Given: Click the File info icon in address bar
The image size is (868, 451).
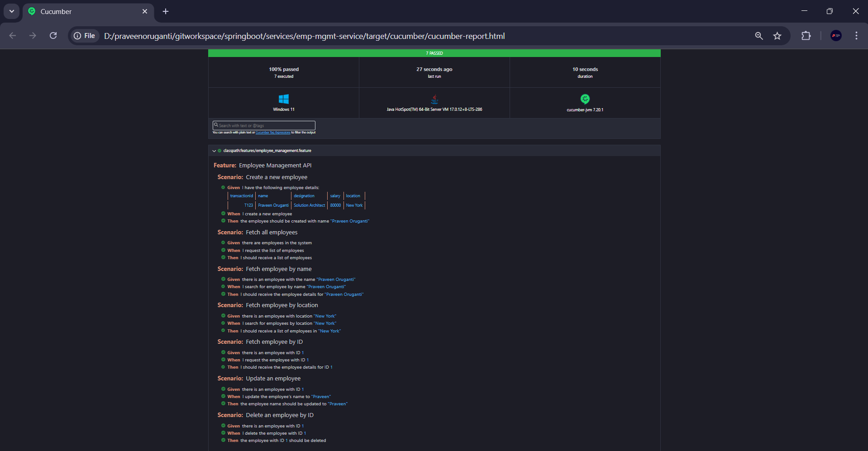Looking at the screenshot, I should tap(85, 36).
